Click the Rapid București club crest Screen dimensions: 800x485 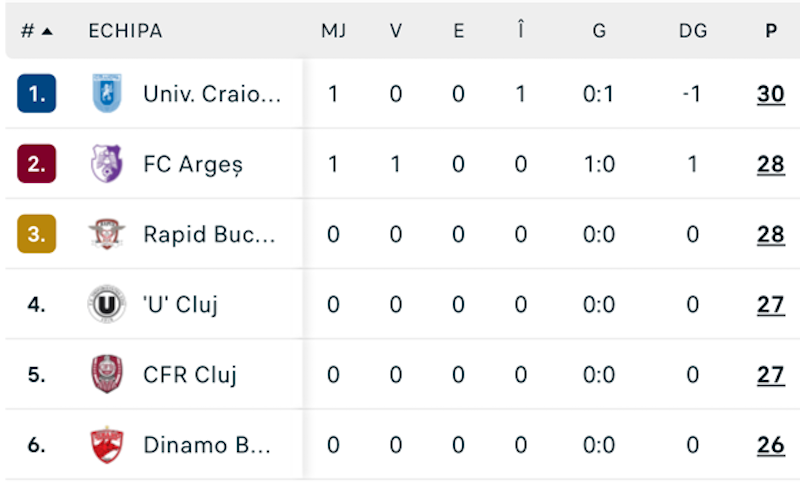pyautogui.click(x=106, y=234)
